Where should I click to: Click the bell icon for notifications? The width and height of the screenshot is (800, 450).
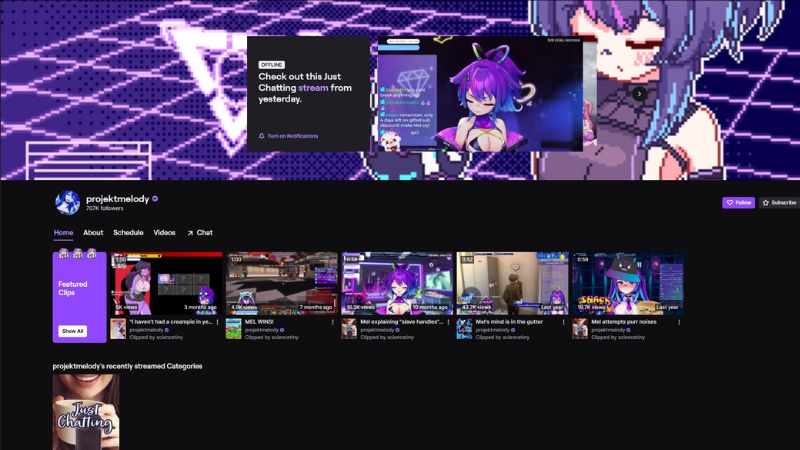[x=262, y=136]
